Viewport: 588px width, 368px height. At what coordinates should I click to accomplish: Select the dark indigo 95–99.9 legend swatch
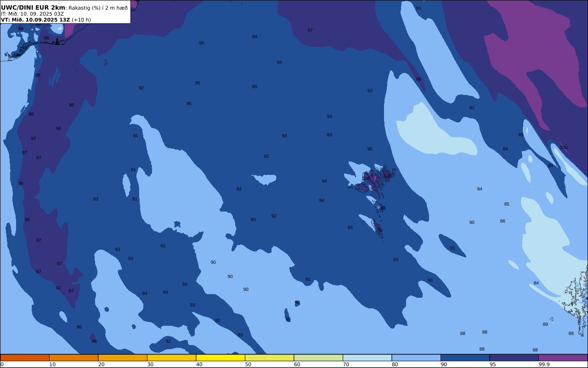[514, 357]
